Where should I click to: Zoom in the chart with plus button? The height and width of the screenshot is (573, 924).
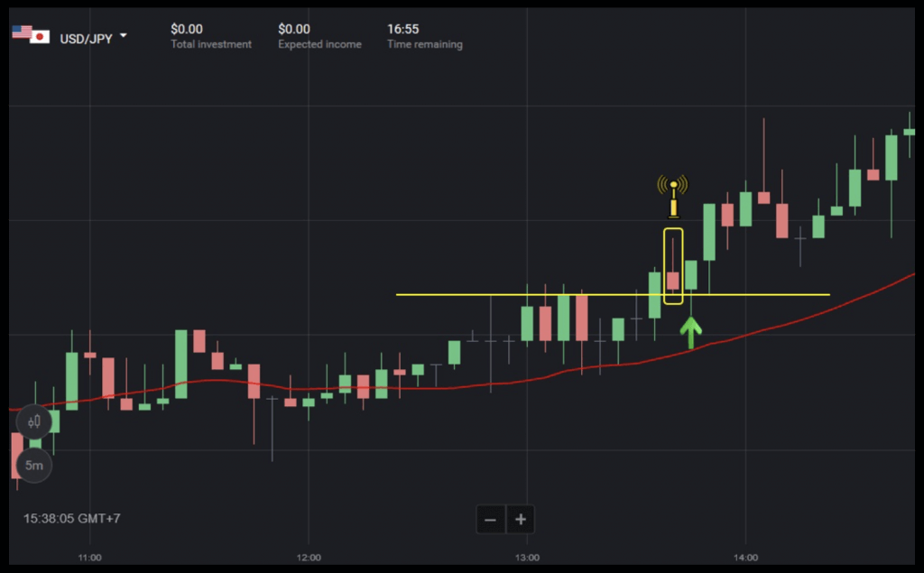521,520
